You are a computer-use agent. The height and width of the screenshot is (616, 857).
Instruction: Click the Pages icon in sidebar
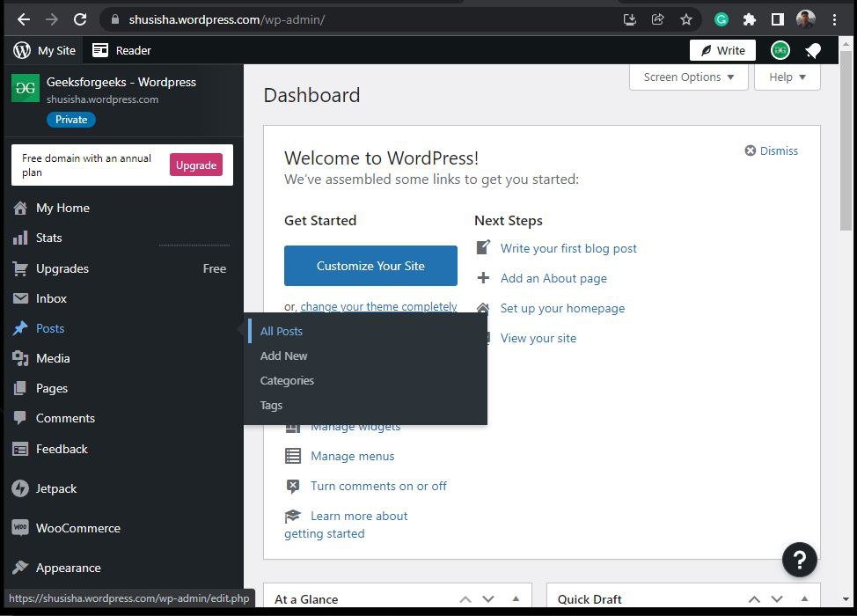point(20,388)
